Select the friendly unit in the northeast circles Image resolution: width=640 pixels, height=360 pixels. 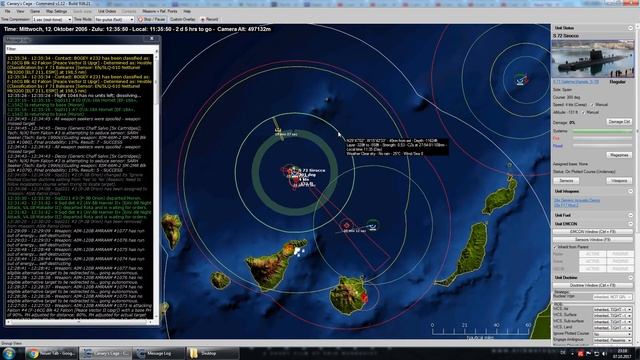[x=520, y=80]
